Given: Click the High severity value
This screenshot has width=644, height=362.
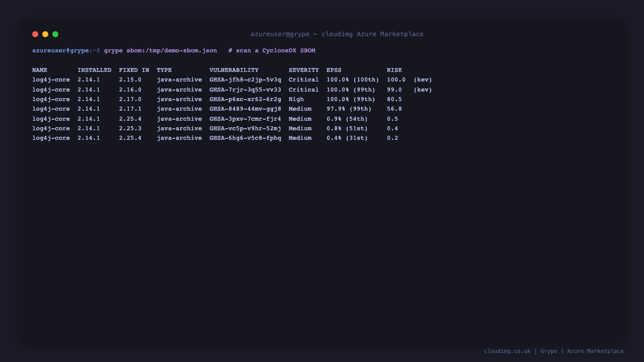Looking at the screenshot, I should [296, 100].
